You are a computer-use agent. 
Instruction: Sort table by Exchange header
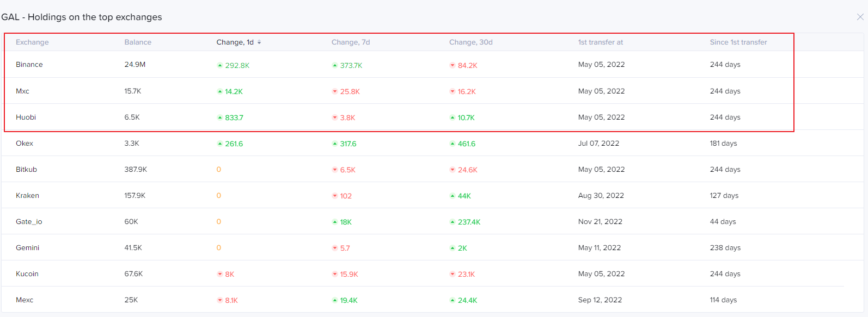click(x=32, y=42)
